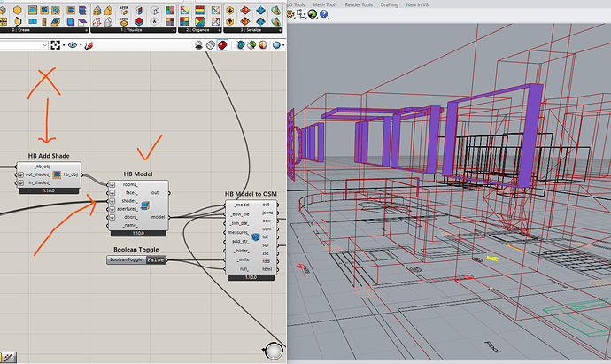Click the 1 :: Visualize panel label
This screenshot has height=364, width=611.
(x=131, y=30)
